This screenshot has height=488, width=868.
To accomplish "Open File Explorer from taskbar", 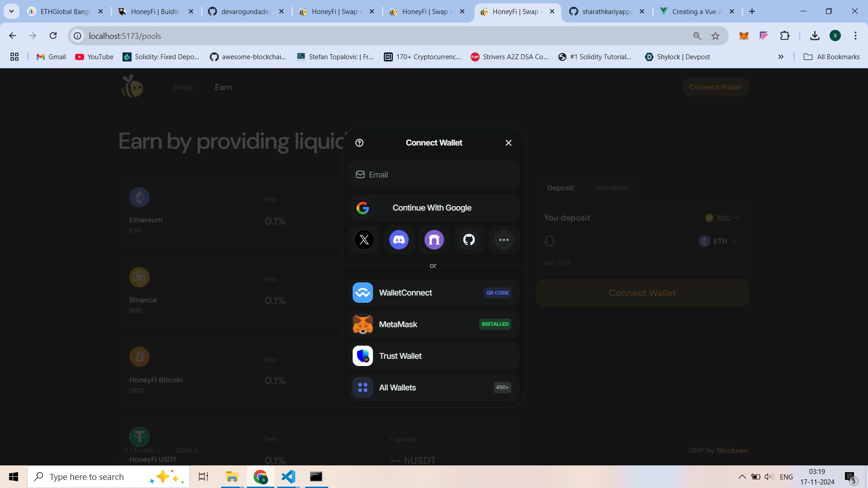I will (x=232, y=477).
